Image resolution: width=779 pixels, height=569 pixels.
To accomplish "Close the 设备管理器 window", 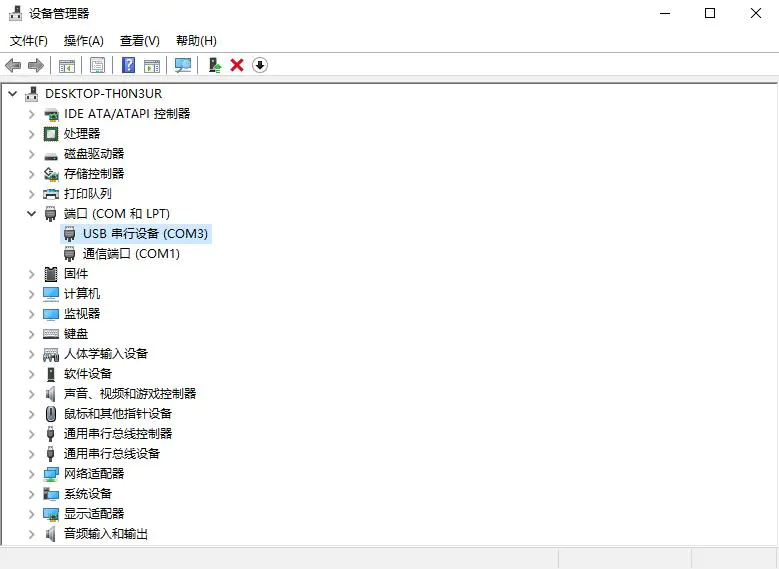I will 756,13.
